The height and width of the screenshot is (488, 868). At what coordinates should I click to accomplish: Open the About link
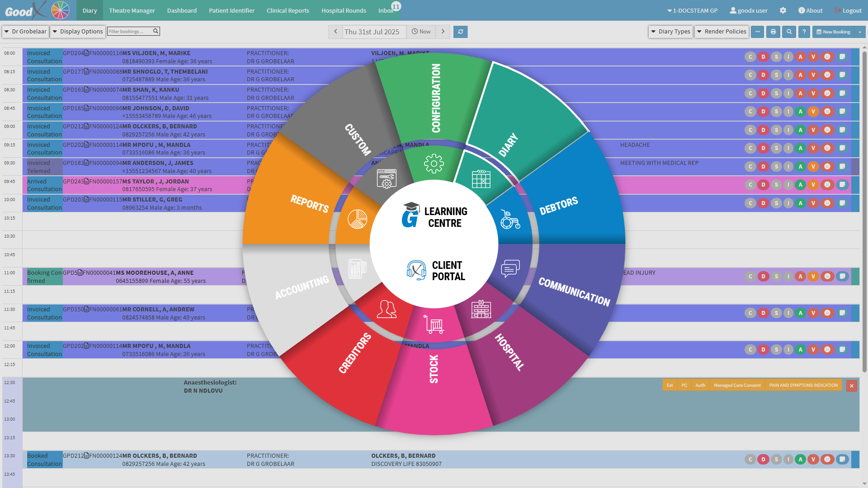coord(810,10)
